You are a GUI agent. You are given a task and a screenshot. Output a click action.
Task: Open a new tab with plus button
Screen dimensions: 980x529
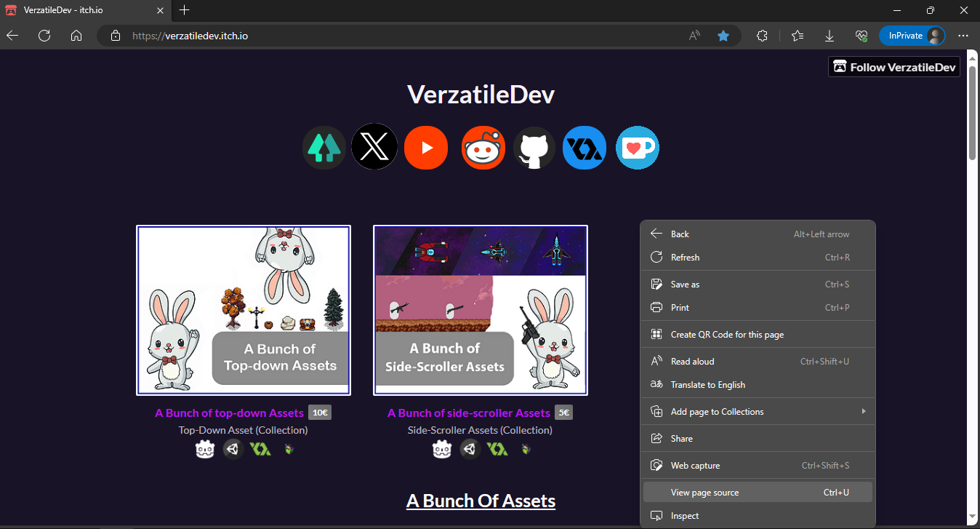coord(185,10)
